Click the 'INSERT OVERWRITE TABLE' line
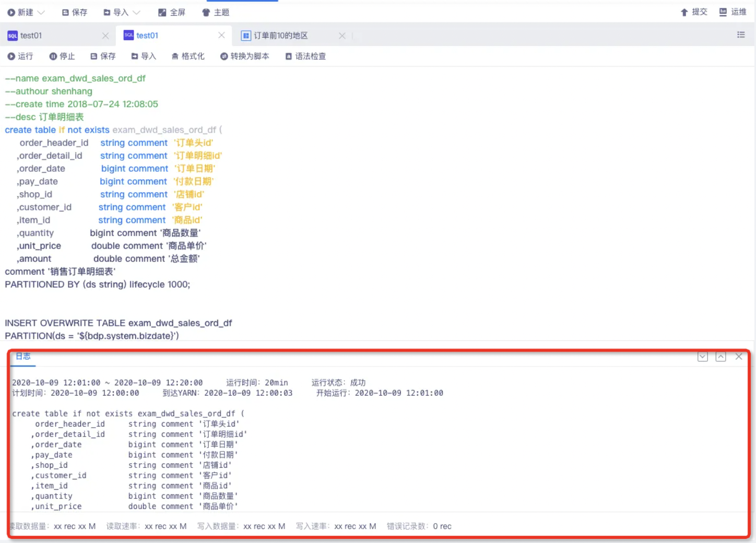Viewport: 756px width, 543px height. [x=119, y=323]
